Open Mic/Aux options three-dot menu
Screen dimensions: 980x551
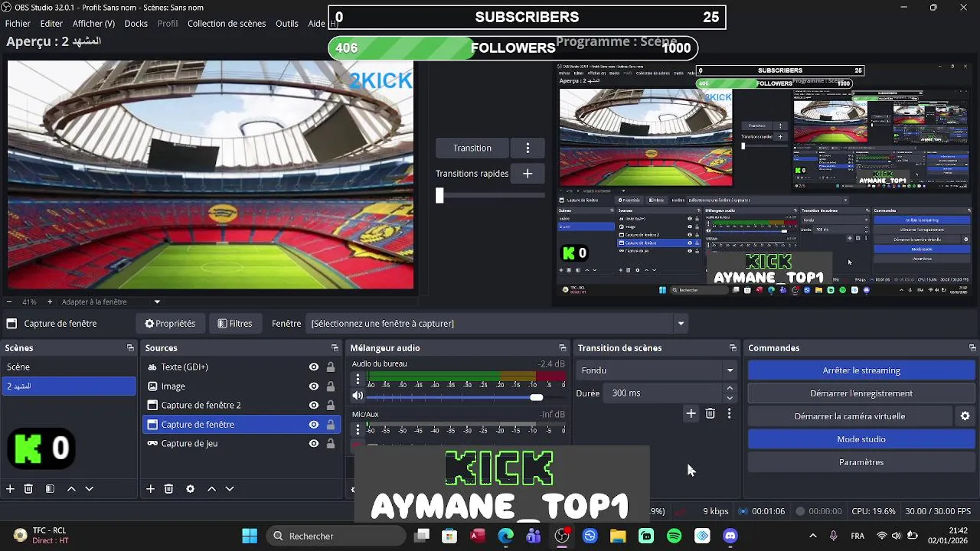358,429
